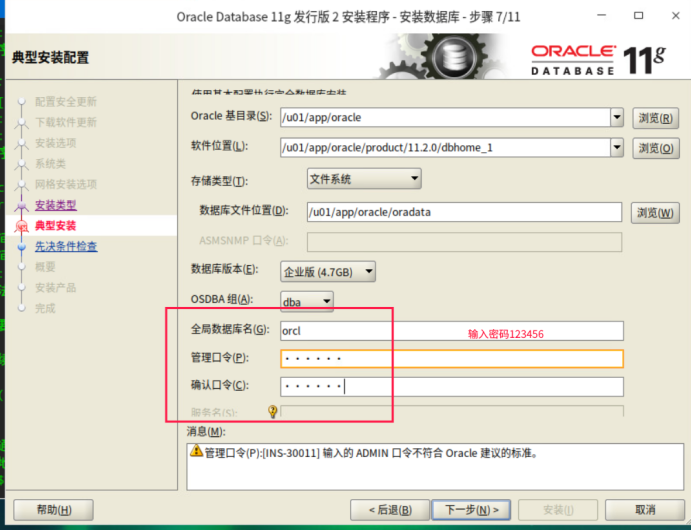Click 浏览(O) button for software location
Screen dimensions: 691x531
pyautogui.click(x=655, y=148)
